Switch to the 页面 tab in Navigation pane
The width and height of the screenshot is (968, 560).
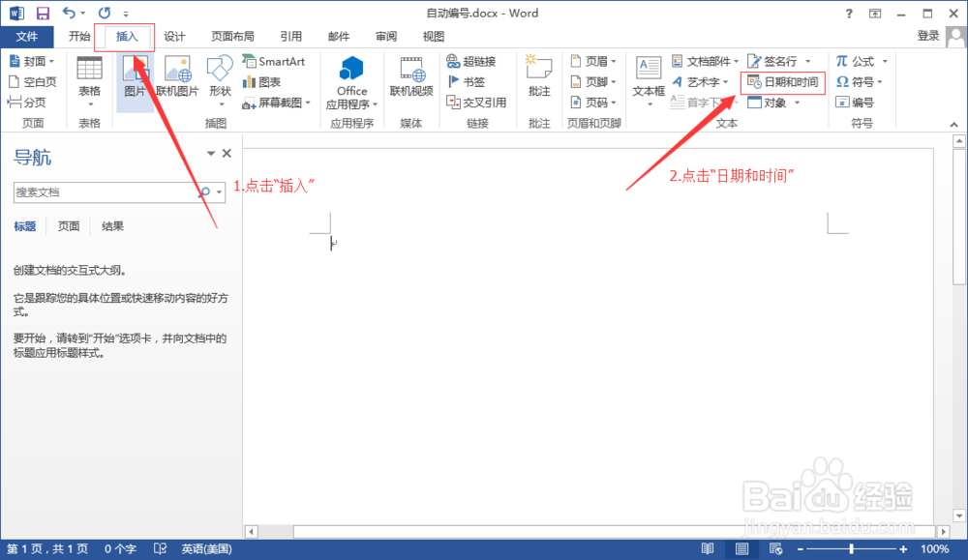click(68, 225)
